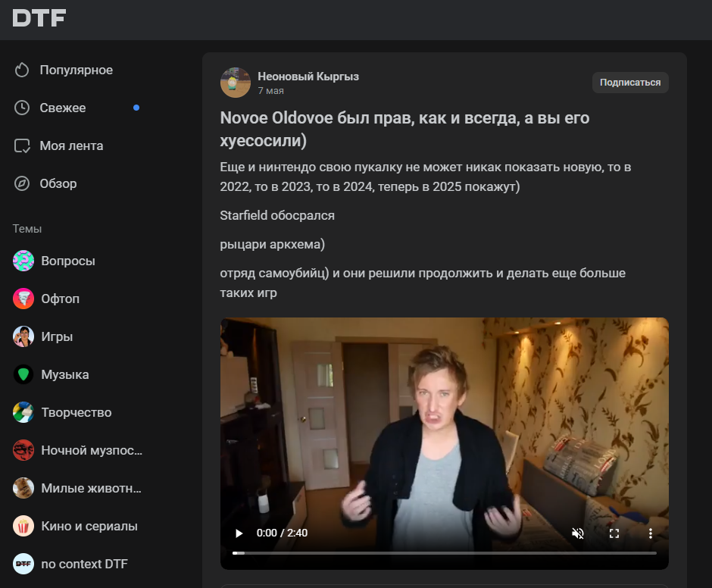This screenshot has width=712, height=588.
Task: Click the Офтоп topic avatar
Action: (23, 299)
